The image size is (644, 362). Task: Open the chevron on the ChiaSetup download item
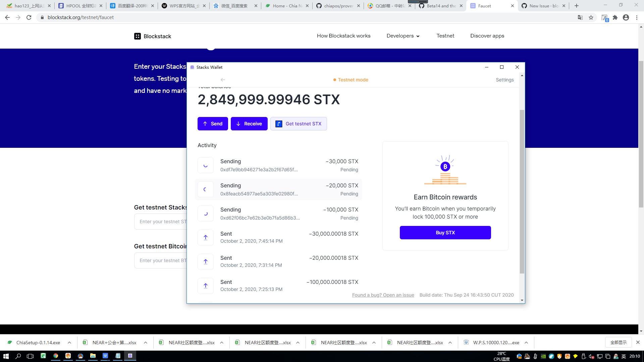[69, 343]
